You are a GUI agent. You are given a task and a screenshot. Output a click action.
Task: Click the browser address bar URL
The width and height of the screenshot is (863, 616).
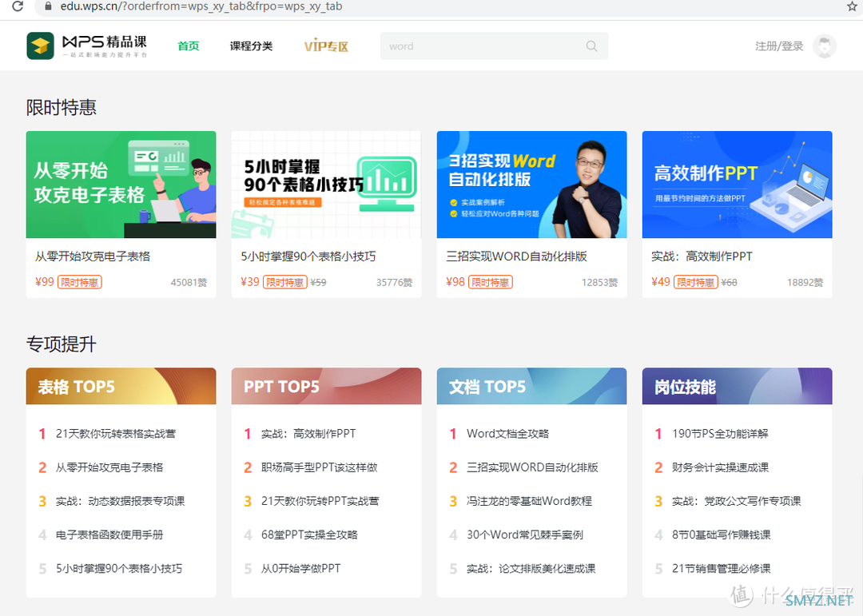[x=201, y=6]
